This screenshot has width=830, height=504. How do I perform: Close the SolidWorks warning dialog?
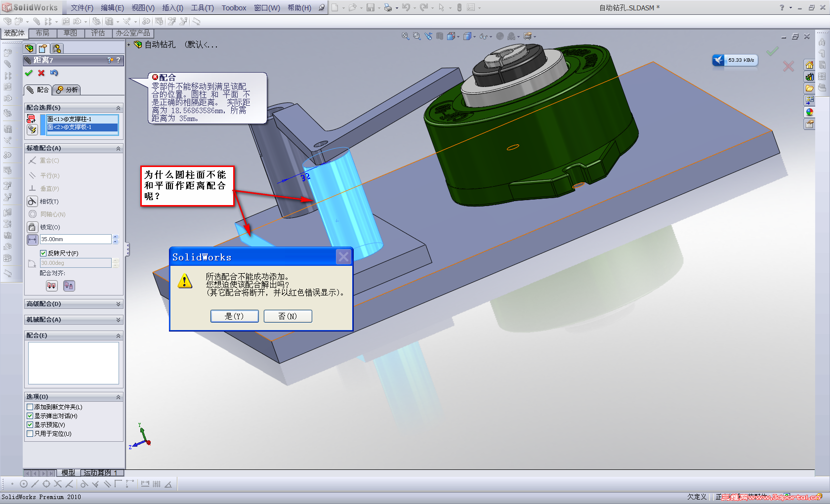pos(343,256)
